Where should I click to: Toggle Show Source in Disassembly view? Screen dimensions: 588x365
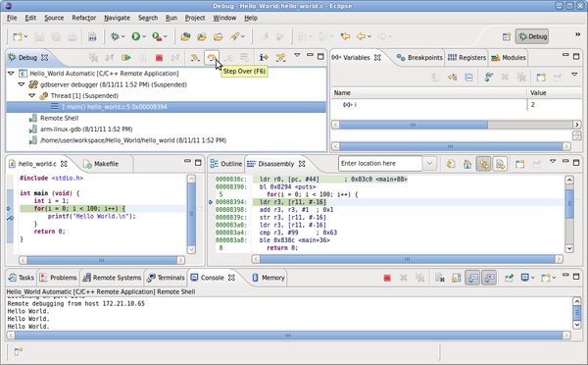(500, 164)
